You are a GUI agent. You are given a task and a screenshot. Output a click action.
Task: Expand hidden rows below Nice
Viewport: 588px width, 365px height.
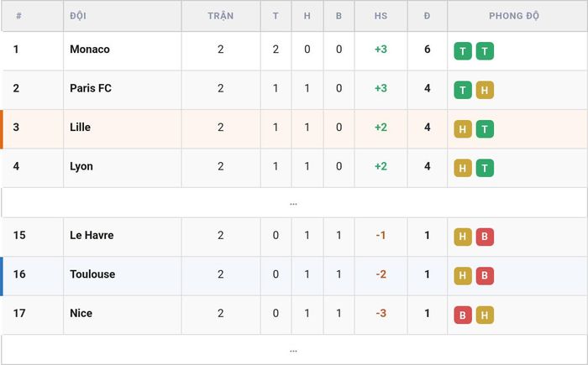(x=294, y=350)
